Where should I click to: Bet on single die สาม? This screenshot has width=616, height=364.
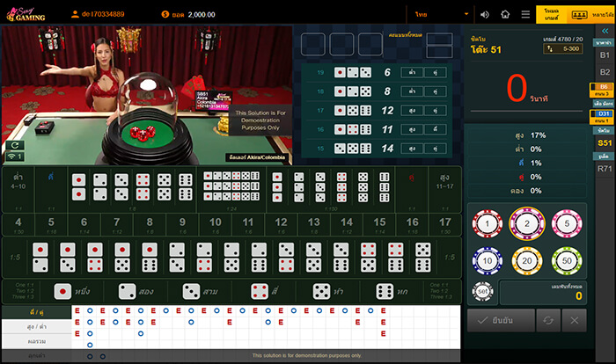(201, 292)
